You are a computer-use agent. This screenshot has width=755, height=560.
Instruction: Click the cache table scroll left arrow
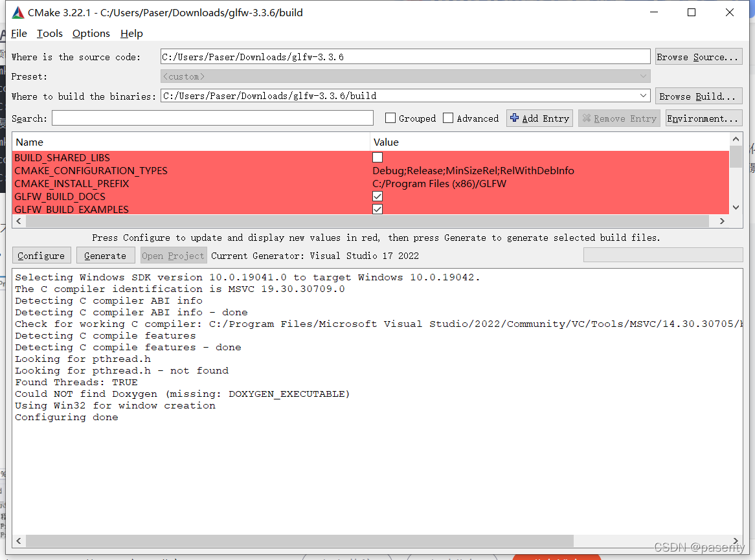point(18,221)
